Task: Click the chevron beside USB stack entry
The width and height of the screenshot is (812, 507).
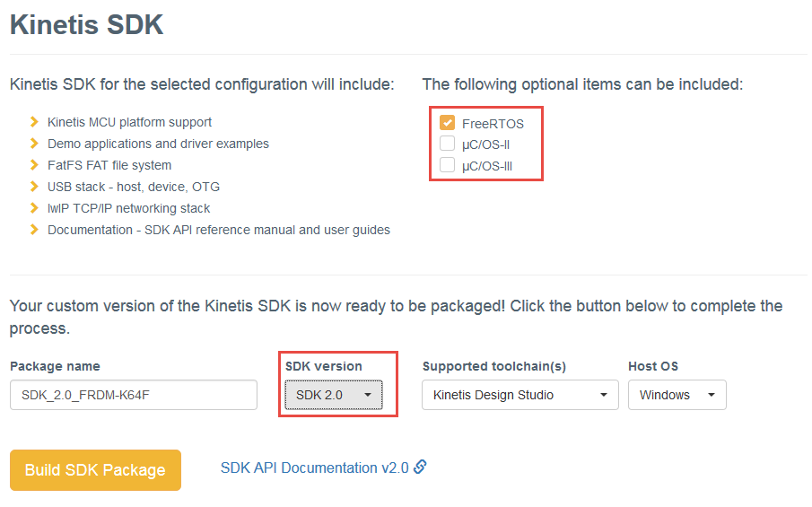Action: click(34, 187)
